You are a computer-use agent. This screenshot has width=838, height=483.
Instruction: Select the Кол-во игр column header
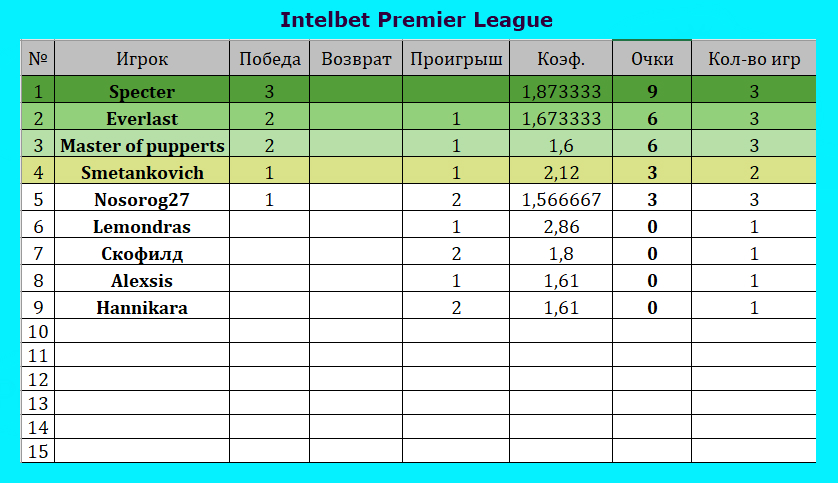tap(754, 58)
